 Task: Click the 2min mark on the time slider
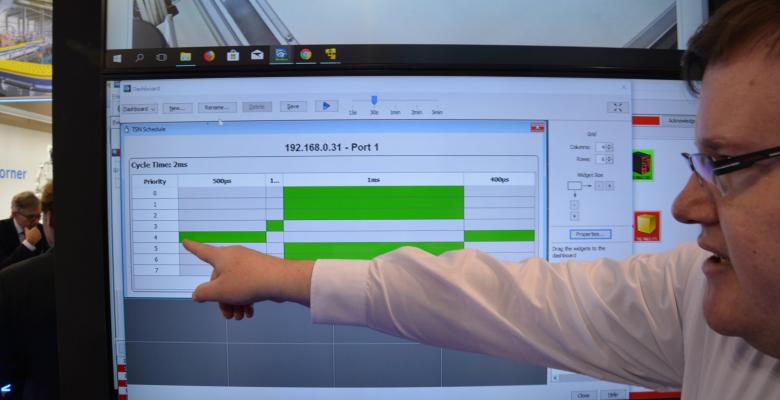416,112
